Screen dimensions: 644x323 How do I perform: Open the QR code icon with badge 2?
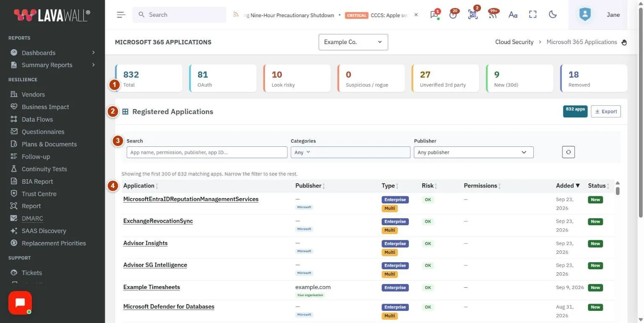tap(473, 15)
